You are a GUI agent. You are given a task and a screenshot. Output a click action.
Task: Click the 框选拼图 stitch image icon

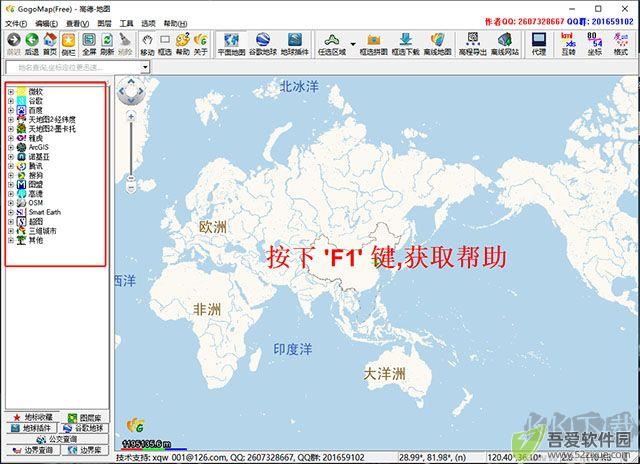373,44
